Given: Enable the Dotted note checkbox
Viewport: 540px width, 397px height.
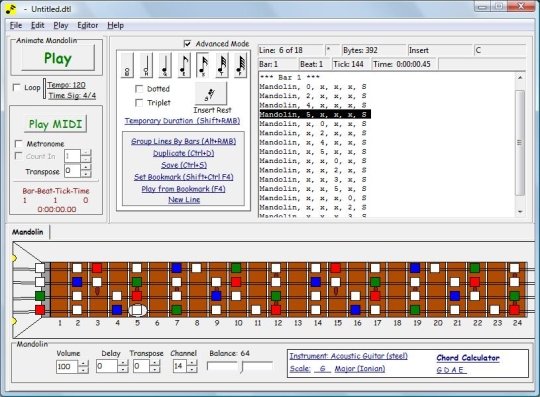Looking at the screenshot, I should [139, 89].
